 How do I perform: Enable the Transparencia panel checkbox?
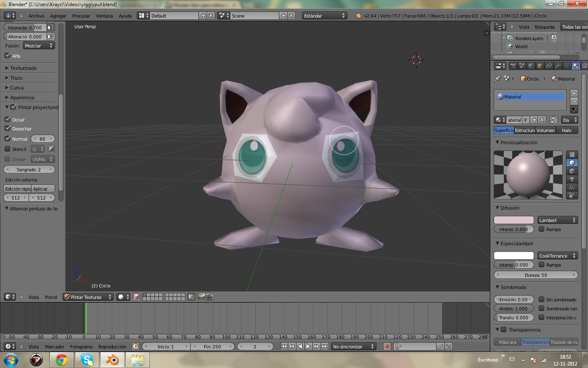(x=504, y=330)
